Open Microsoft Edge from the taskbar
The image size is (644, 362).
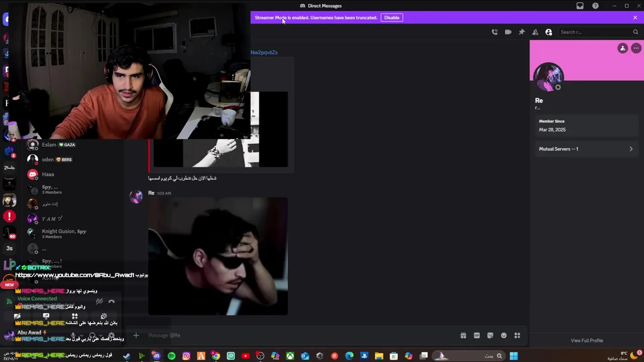click(350, 356)
